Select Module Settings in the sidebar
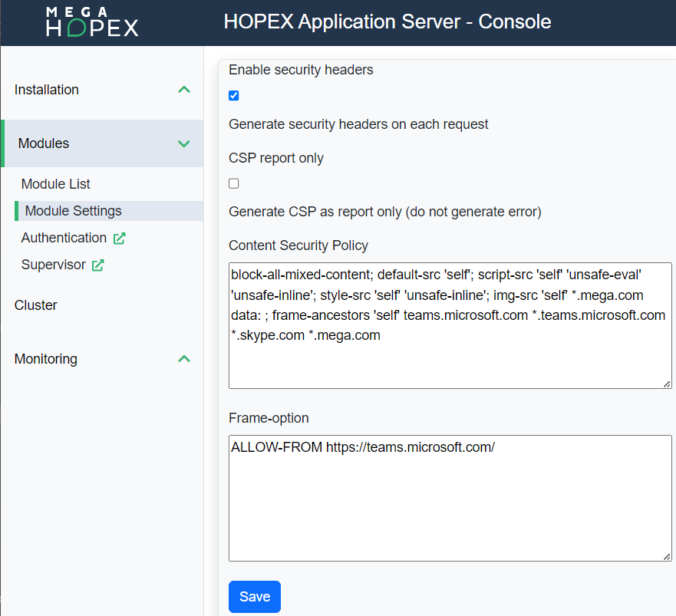The image size is (676, 616). point(71,210)
